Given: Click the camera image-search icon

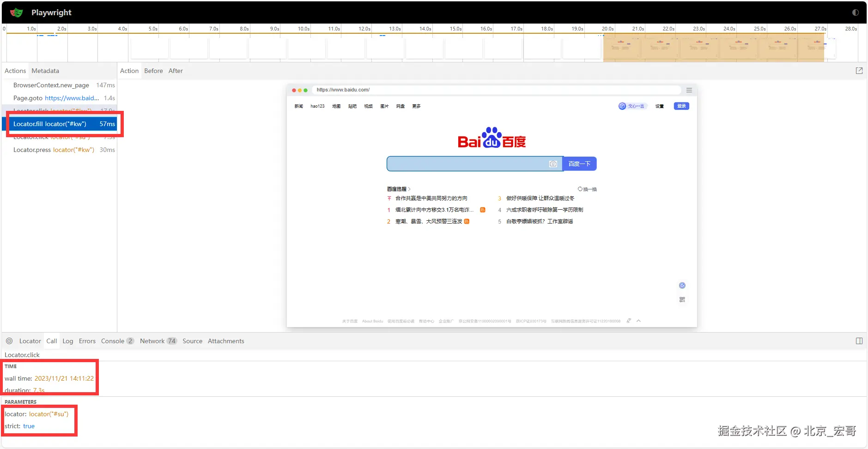Looking at the screenshot, I should click(x=553, y=164).
